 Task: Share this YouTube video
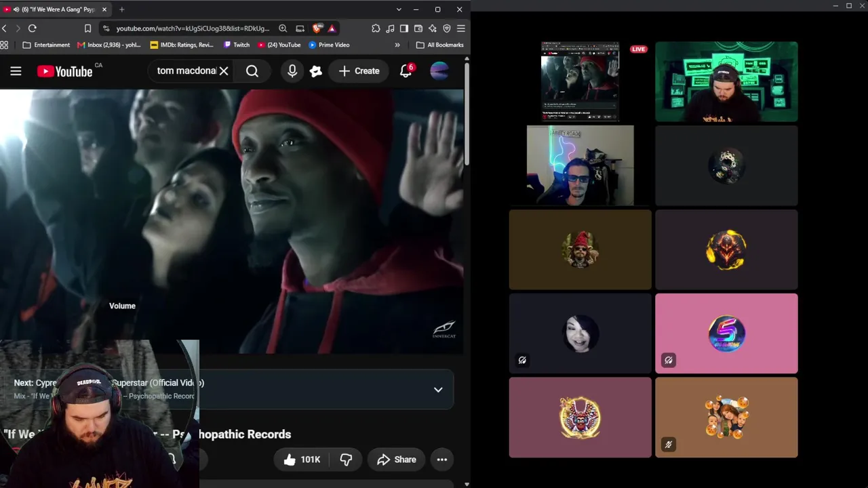click(x=397, y=460)
